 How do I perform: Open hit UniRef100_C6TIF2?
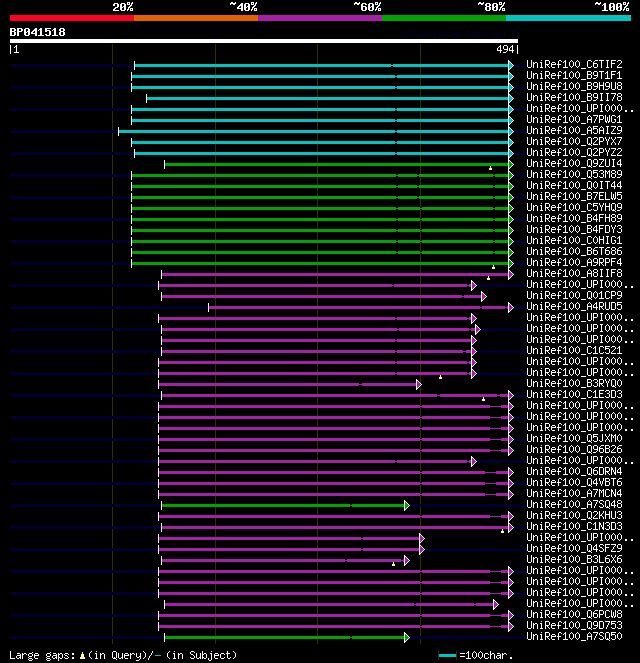click(x=574, y=64)
